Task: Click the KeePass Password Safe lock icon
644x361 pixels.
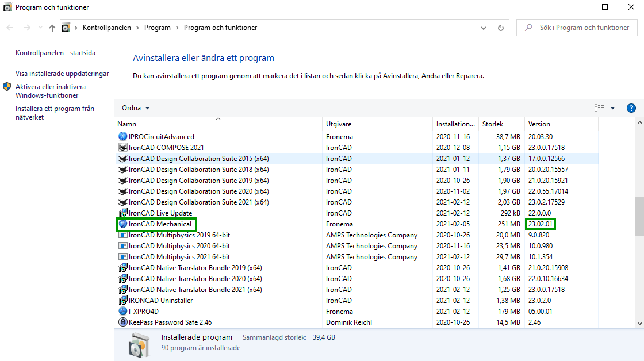Action: point(123,322)
